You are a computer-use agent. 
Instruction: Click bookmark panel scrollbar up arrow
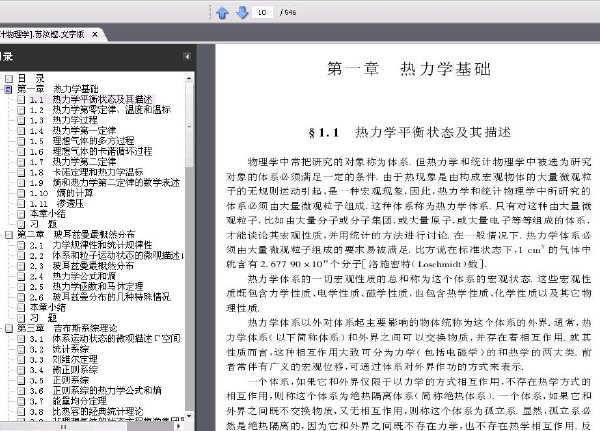(189, 78)
